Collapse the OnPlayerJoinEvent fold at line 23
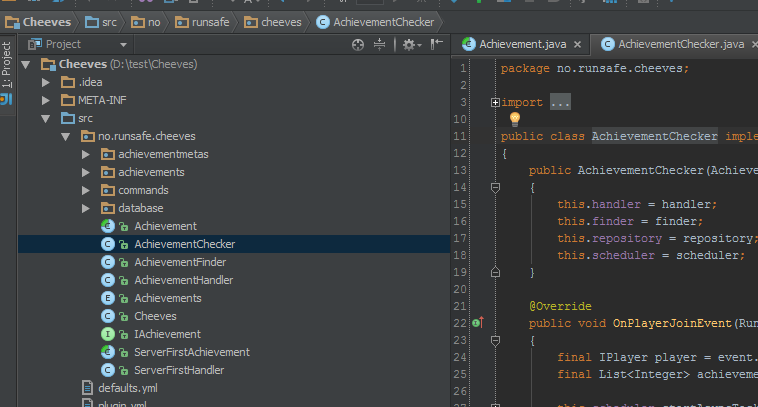Image resolution: width=758 pixels, height=407 pixels. pyautogui.click(x=496, y=341)
